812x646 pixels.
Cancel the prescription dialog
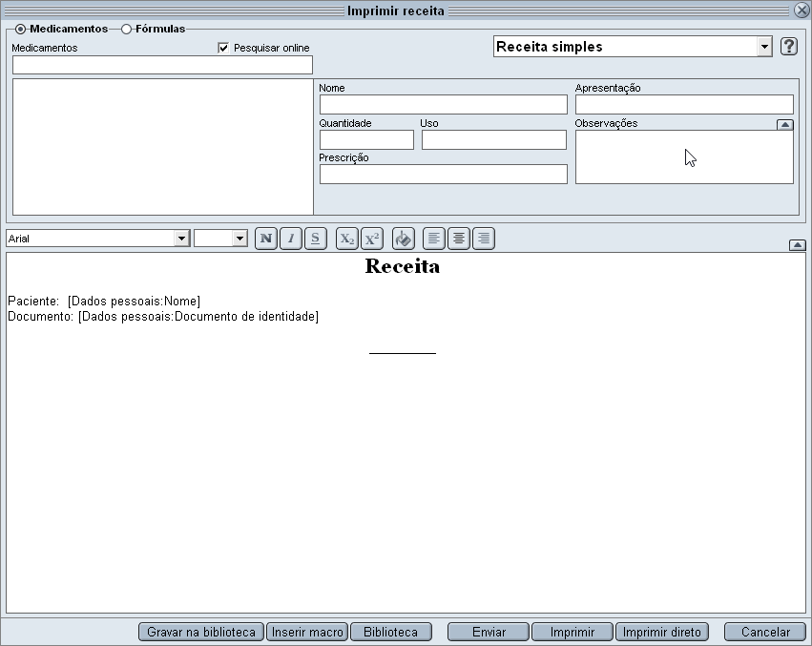point(765,632)
